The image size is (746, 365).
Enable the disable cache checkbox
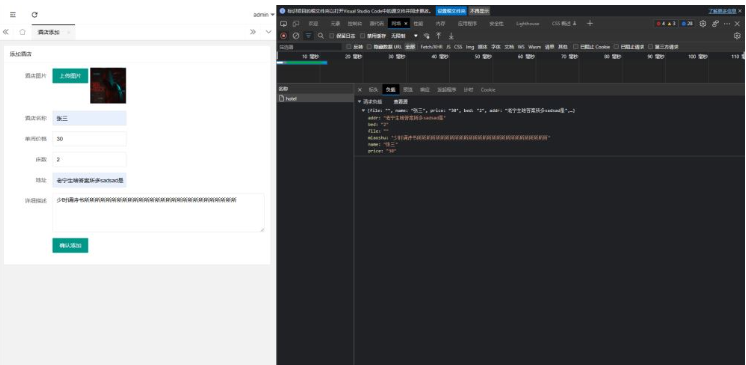point(363,36)
